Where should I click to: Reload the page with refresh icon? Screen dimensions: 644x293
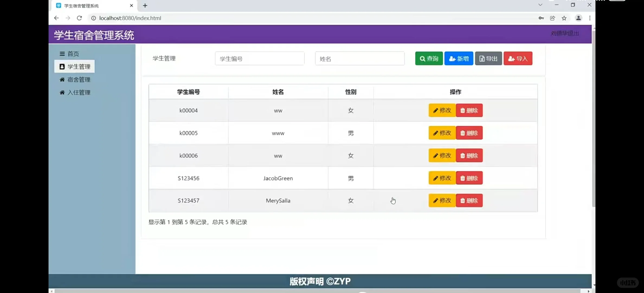pos(79,18)
